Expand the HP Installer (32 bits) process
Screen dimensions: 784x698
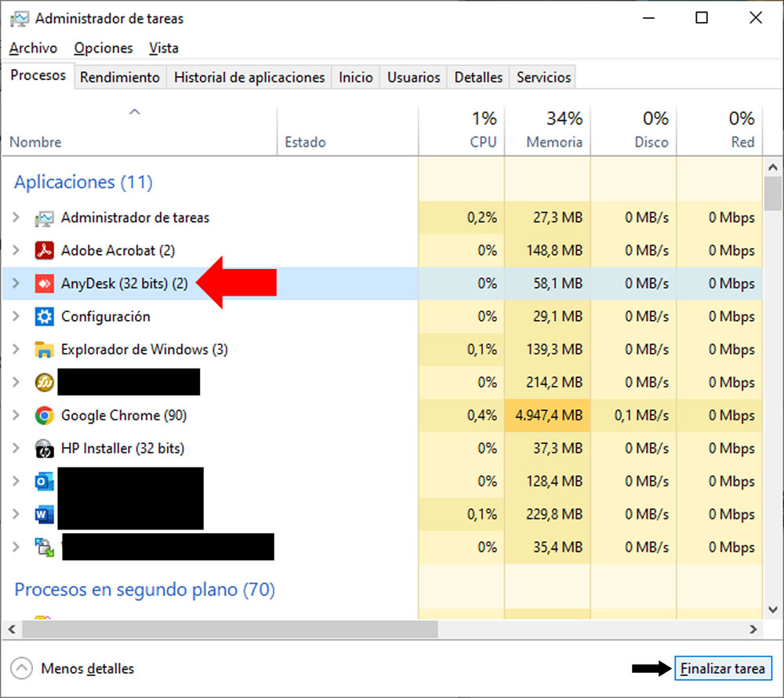point(16,449)
